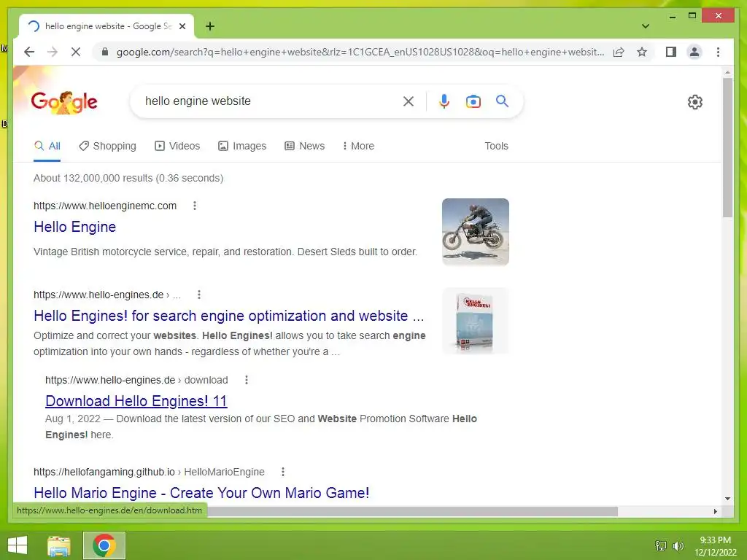The image size is (747, 560).
Task: Open options for helloenginemc.com result
Action: pyautogui.click(x=194, y=206)
